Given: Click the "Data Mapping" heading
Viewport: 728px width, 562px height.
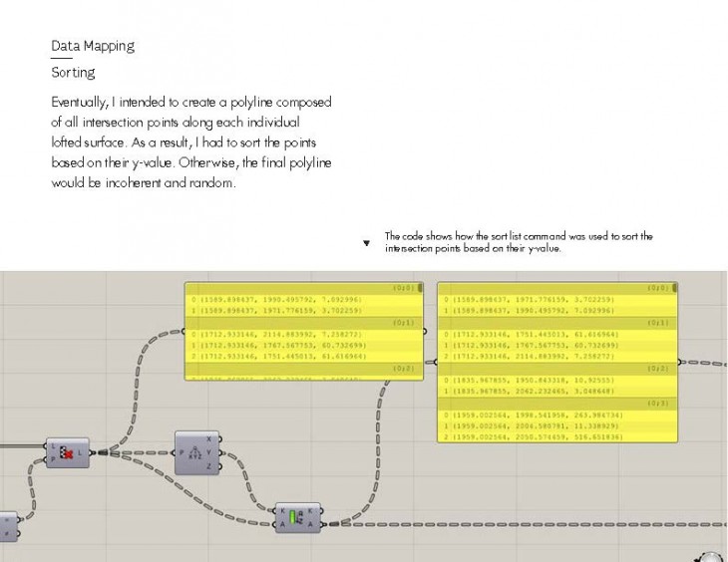Looking at the screenshot, I should point(93,46).
